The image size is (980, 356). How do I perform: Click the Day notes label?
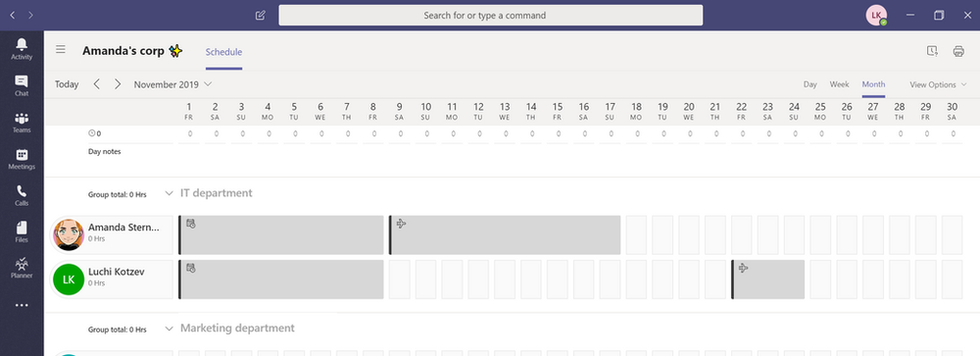coord(105,151)
